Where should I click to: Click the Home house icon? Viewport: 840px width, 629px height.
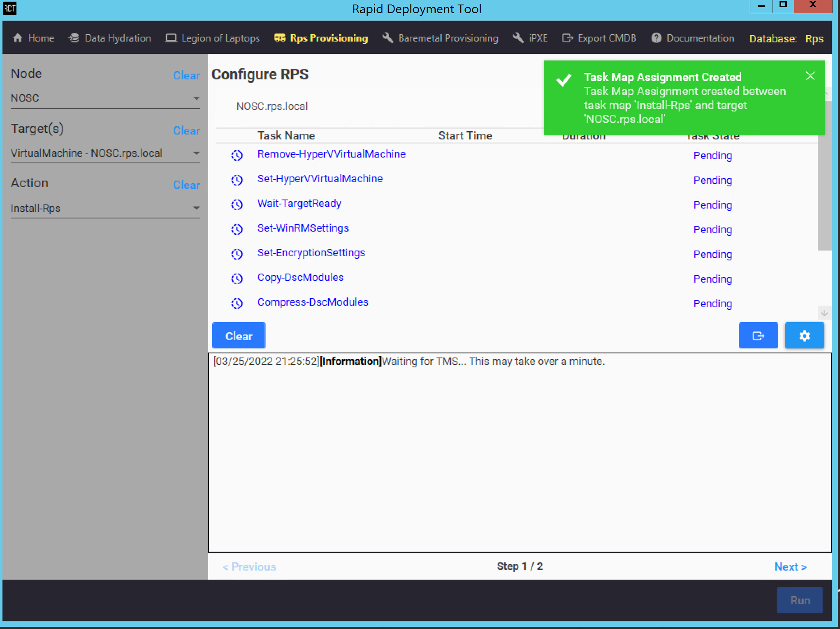click(18, 38)
